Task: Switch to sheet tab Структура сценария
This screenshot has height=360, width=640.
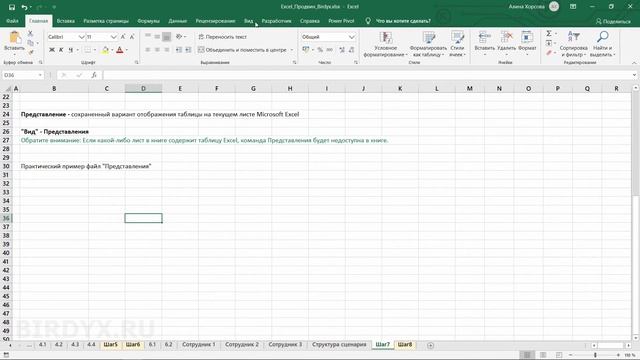Action: click(339, 344)
